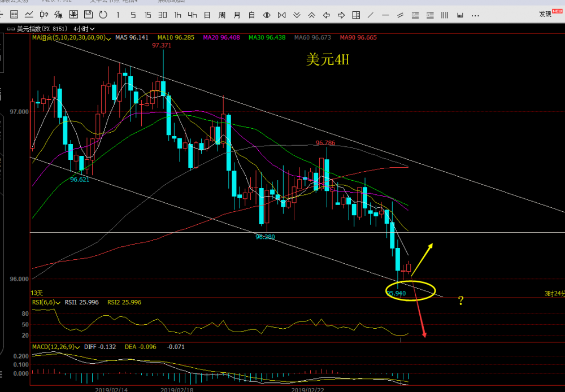Image resolution: width=565 pixels, height=392 pixels.
Task: Select the diagonal trend line drawing tool
Action: [371, 15]
